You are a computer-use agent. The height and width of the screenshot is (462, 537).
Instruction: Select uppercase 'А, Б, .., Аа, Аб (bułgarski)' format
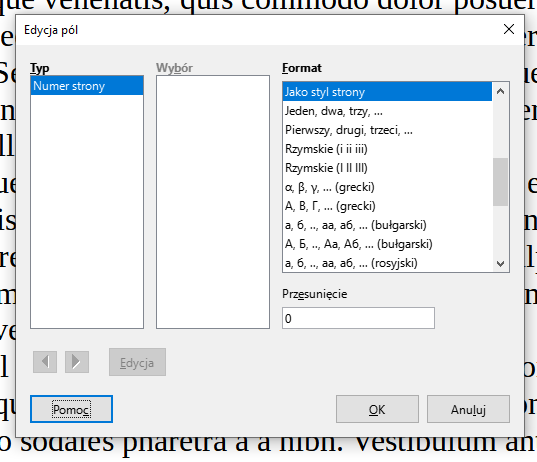(387, 244)
